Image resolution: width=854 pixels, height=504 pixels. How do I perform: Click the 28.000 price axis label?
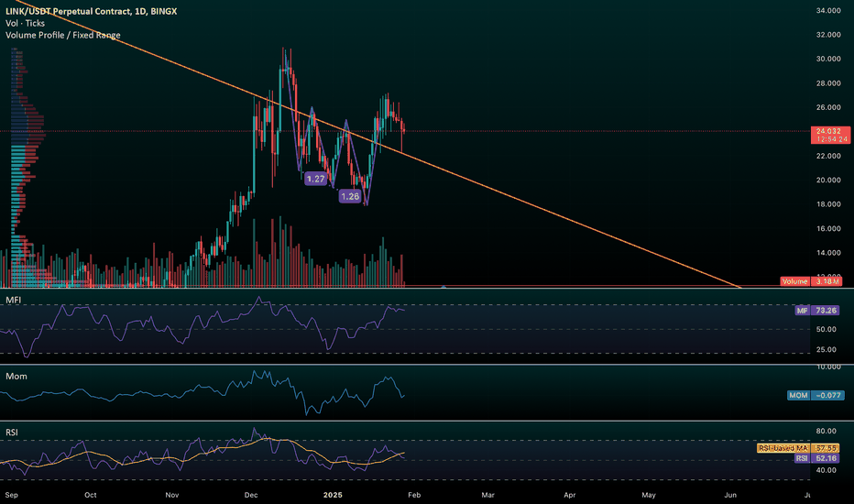coord(828,82)
